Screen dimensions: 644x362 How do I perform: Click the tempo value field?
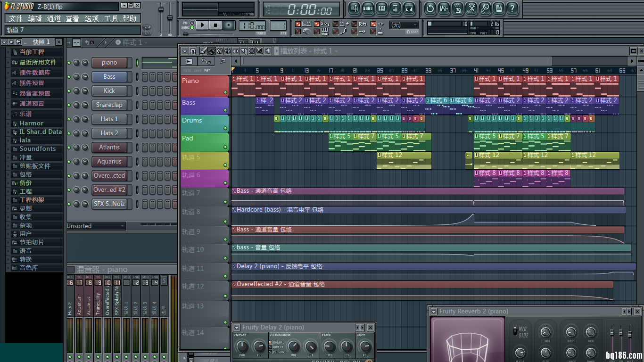click(x=252, y=25)
